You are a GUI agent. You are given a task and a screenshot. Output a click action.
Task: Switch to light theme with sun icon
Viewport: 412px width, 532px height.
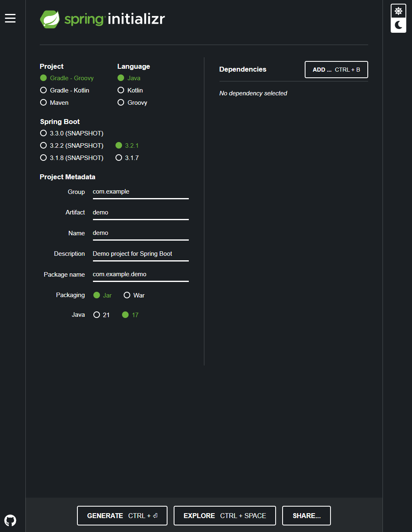(398, 11)
